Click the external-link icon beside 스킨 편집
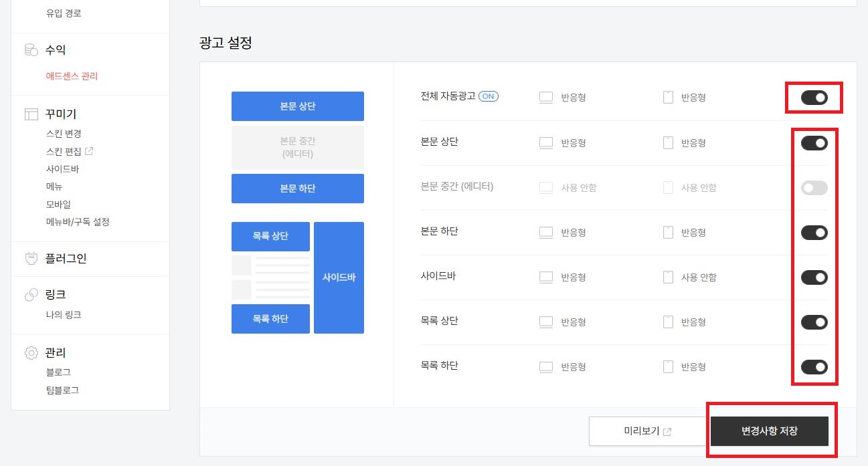The height and width of the screenshot is (466, 868). click(x=90, y=151)
